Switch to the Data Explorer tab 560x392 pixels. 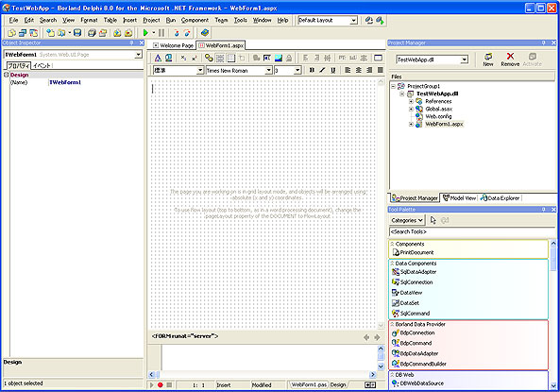500,198
